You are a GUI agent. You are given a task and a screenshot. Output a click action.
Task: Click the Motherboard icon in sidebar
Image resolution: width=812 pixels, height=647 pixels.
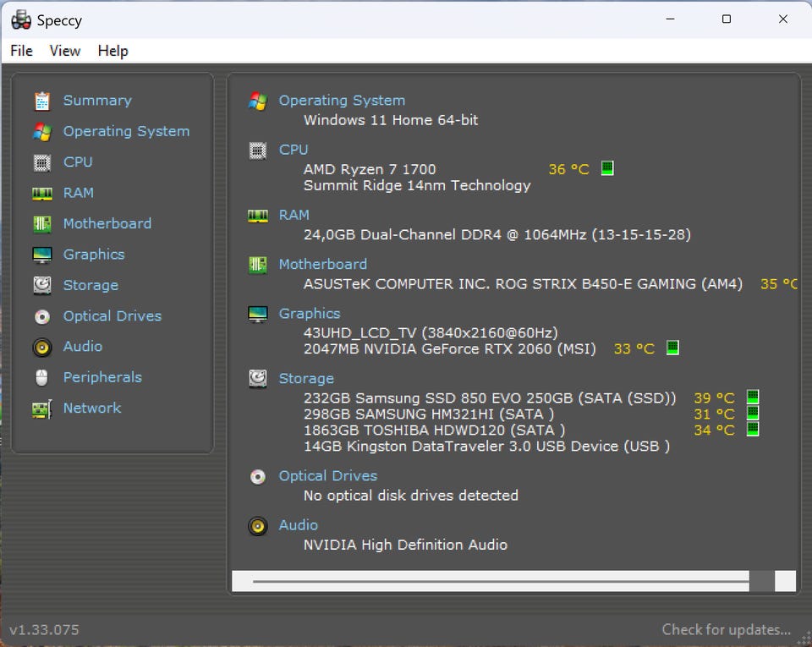42,224
